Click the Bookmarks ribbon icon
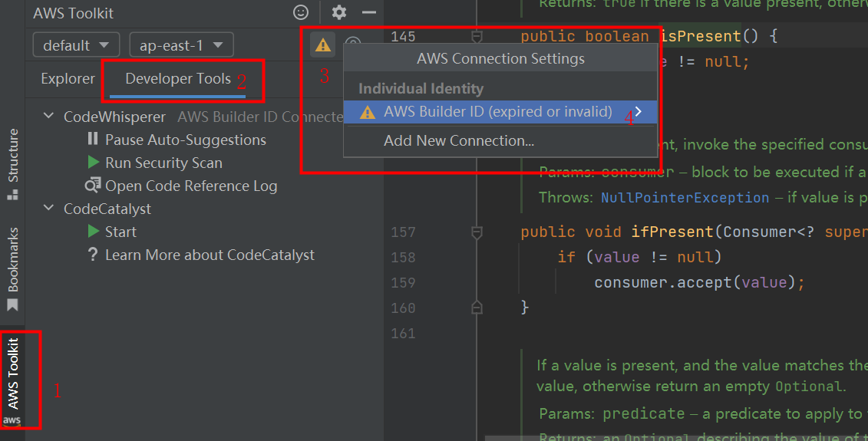This screenshot has width=868, height=441. pyautogui.click(x=12, y=305)
